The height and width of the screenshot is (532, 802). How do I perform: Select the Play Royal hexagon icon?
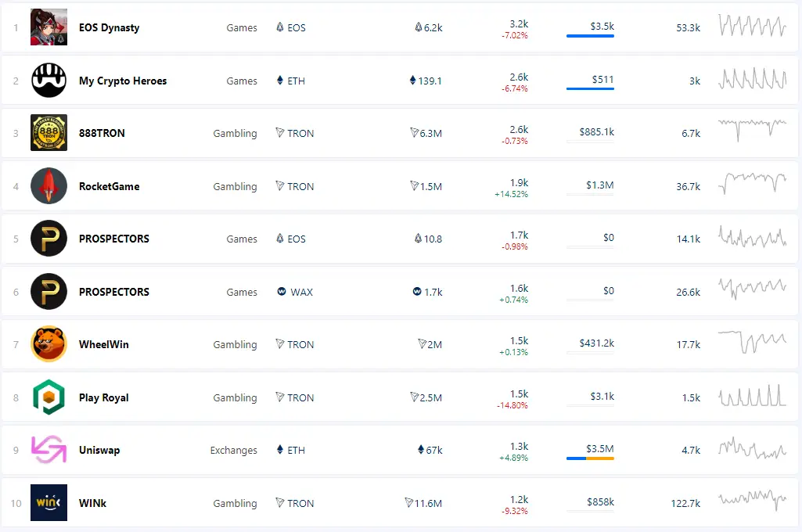click(49, 397)
